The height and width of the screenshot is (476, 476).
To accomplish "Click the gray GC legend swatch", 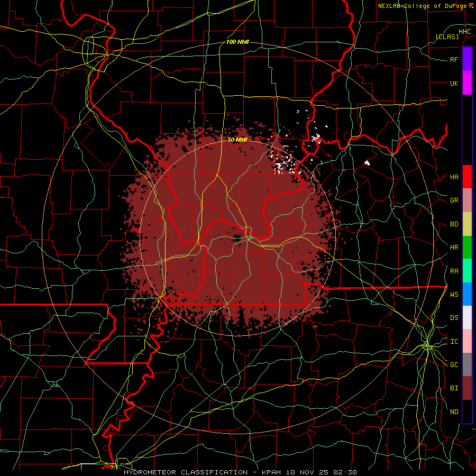I will tap(467, 364).
